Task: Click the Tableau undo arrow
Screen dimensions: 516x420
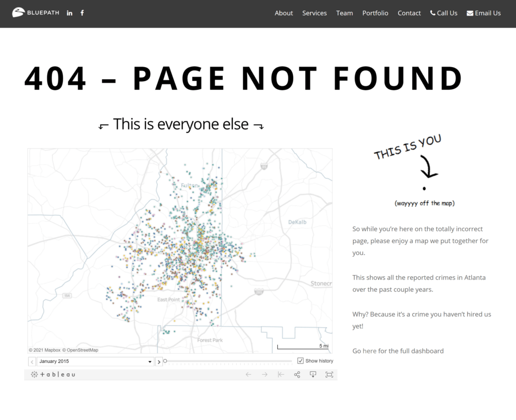Action: coord(248,375)
